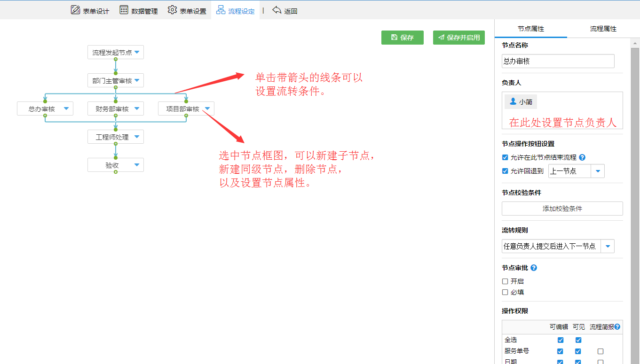
Task: Click help icon beside 允许在此节点结束流程
Action: (x=582, y=158)
